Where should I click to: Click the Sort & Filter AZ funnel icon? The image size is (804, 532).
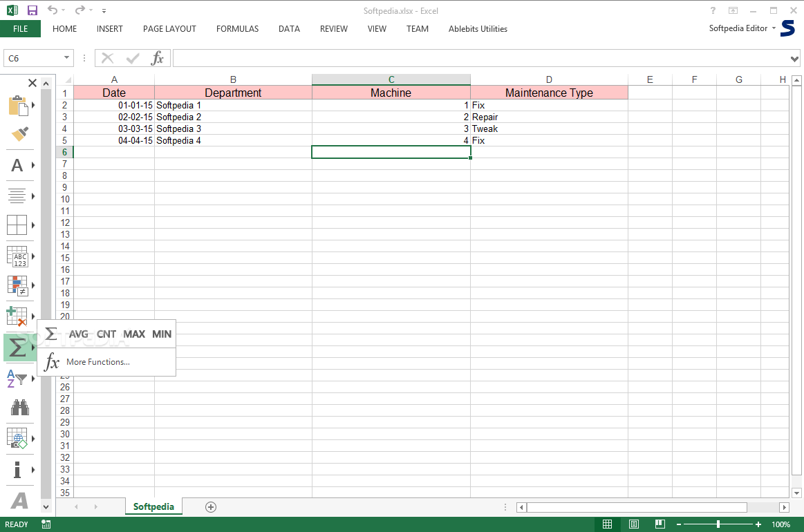pyautogui.click(x=17, y=379)
